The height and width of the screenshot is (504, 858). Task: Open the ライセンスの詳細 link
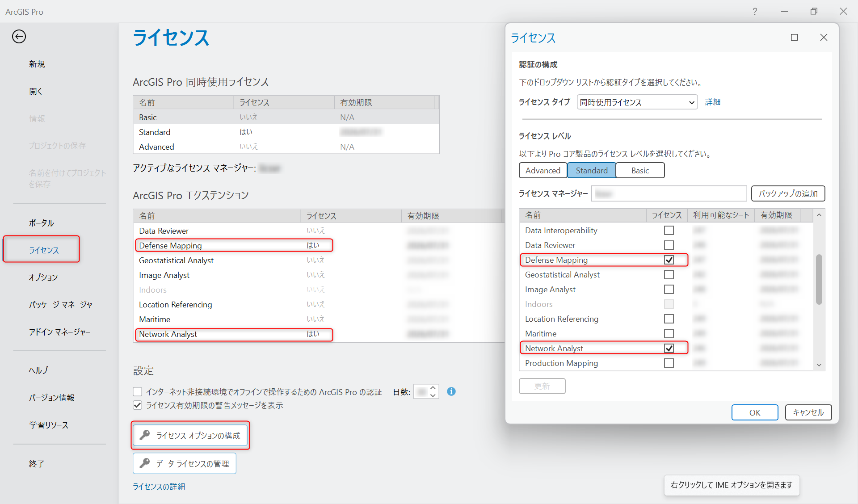point(159,487)
